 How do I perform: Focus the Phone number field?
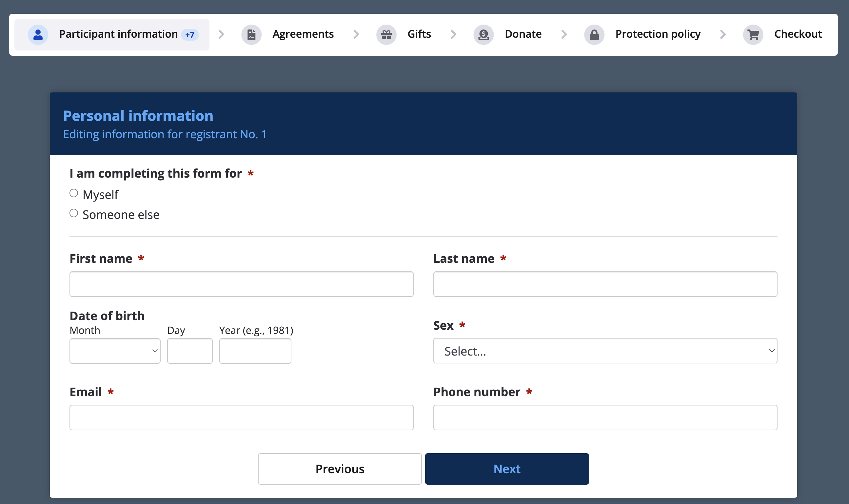point(605,417)
